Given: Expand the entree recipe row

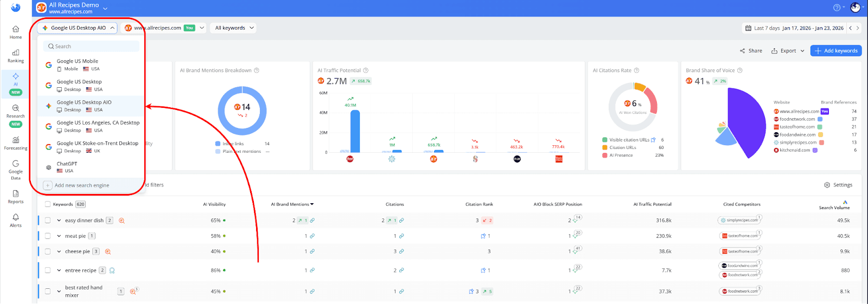Looking at the screenshot, I should 59,270.
